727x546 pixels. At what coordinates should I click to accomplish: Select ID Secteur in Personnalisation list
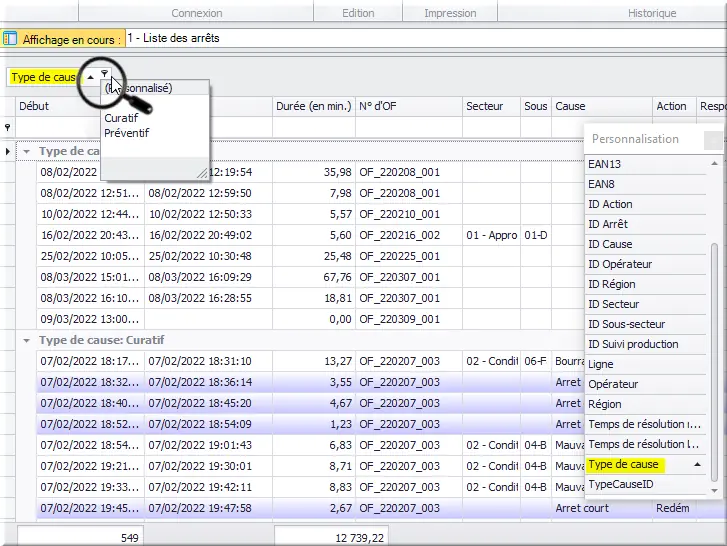[x=645, y=304]
